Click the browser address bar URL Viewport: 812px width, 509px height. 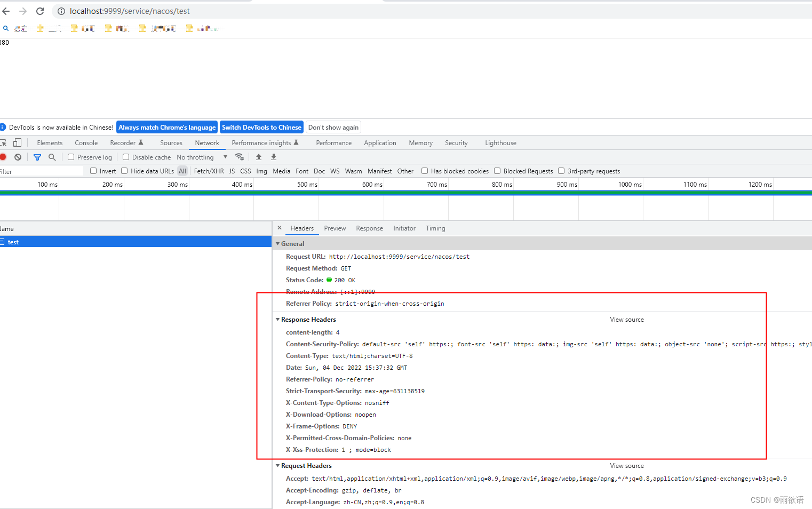tap(130, 11)
